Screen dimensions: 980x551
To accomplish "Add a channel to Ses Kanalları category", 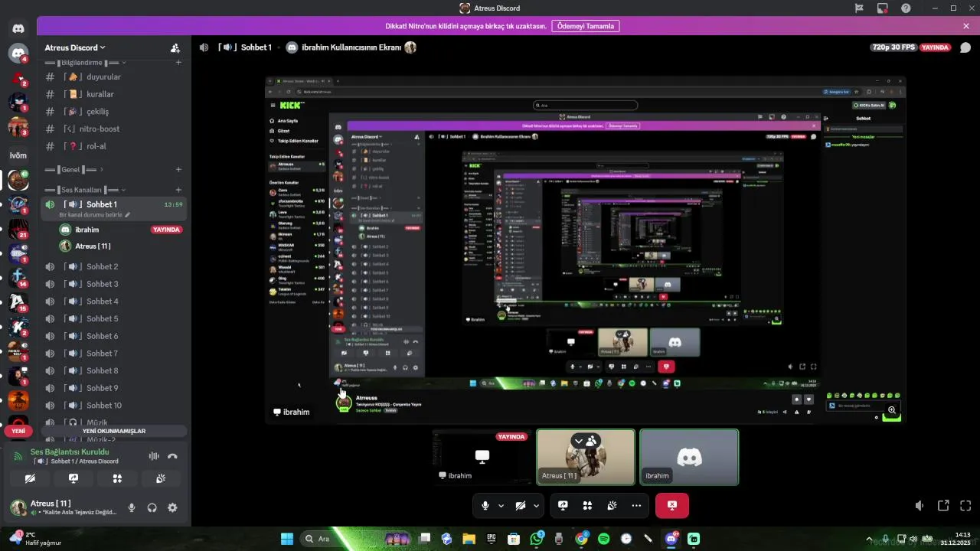I will (178, 190).
